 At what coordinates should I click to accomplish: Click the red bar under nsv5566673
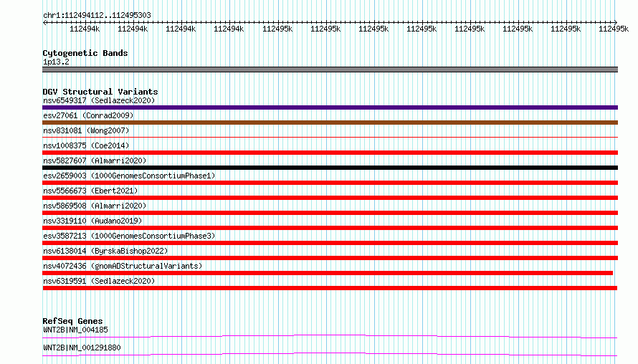[x=330, y=198]
